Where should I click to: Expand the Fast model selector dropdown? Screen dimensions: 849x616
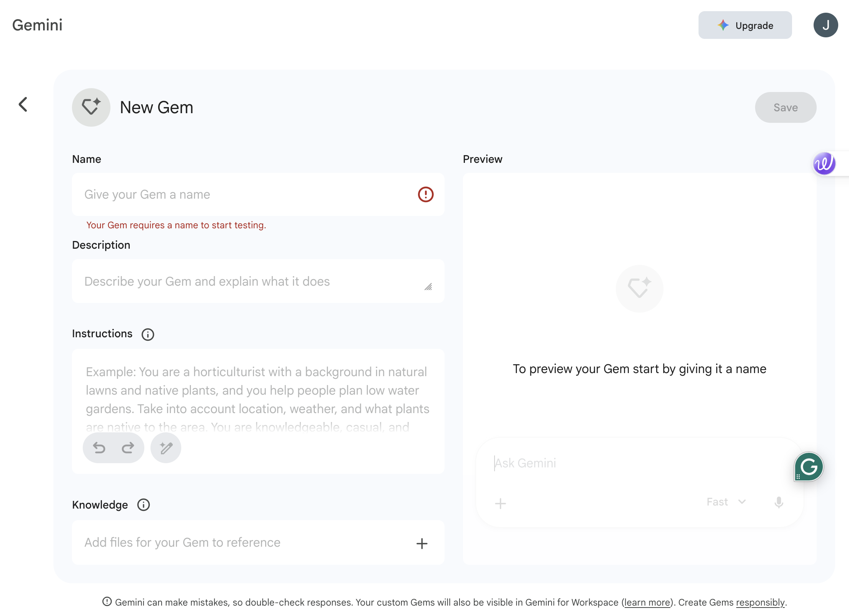[x=726, y=502]
